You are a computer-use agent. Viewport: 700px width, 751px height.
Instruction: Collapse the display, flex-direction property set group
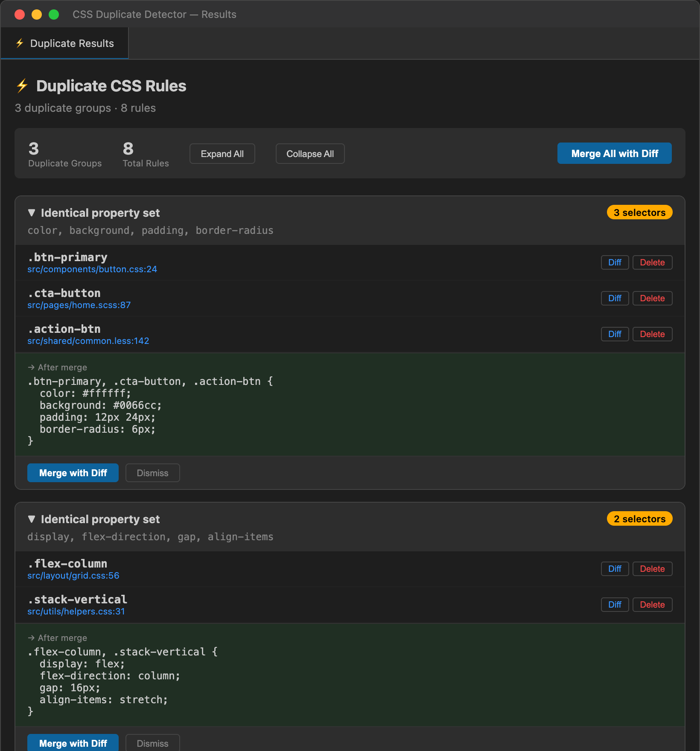coord(32,519)
